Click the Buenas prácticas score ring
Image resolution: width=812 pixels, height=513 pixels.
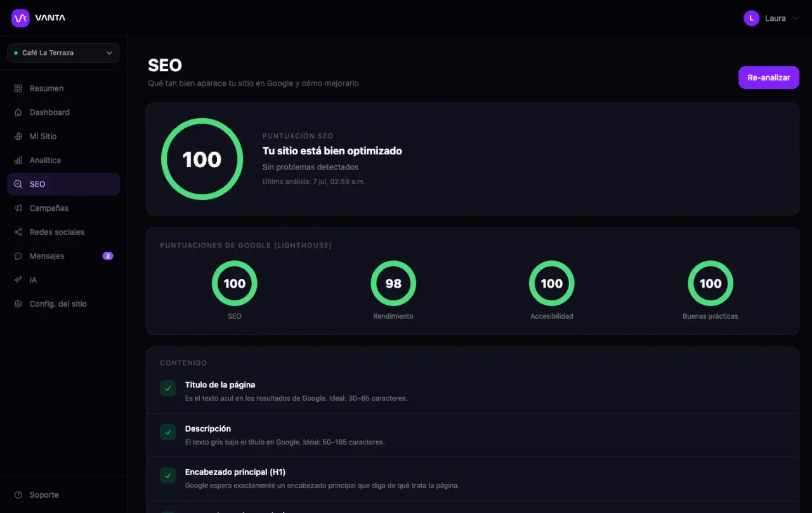tap(710, 284)
